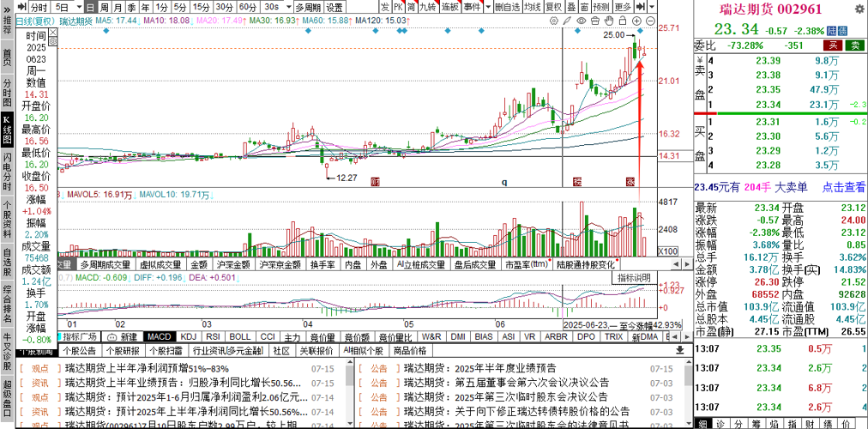Switch to 季 quarterly period
The image size is (868, 429).
coord(131,7)
